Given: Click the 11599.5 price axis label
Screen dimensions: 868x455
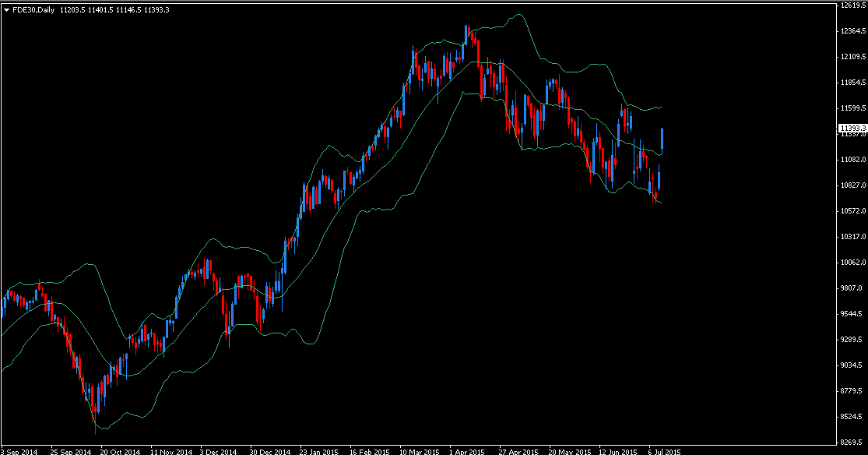Looking at the screenshot, I should 852,108.
